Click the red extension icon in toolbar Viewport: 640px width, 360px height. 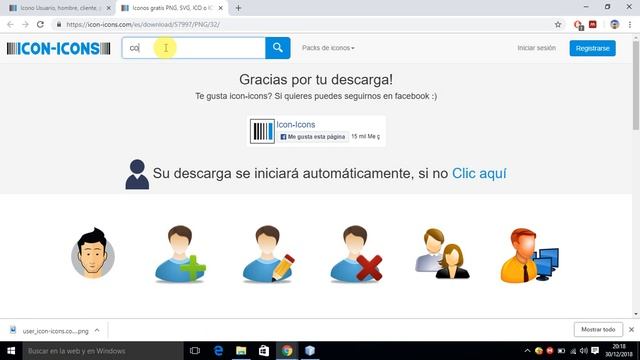tap(593, 24)
